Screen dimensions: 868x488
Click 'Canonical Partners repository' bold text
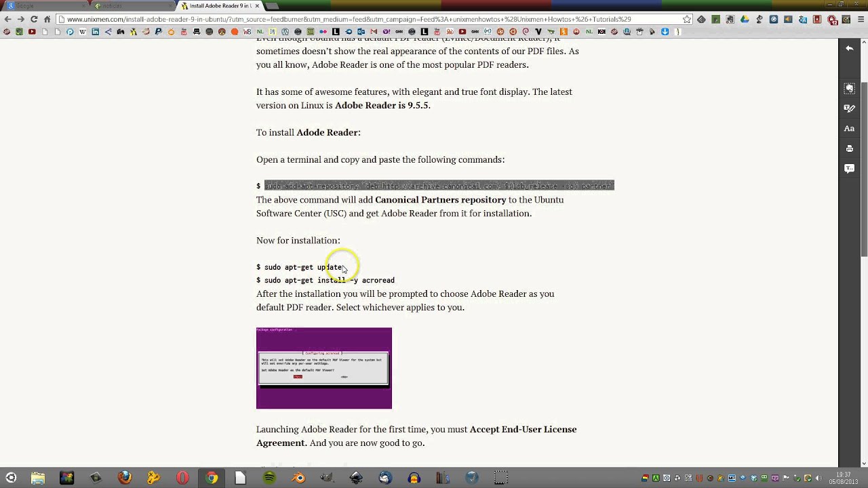[441, 200]
